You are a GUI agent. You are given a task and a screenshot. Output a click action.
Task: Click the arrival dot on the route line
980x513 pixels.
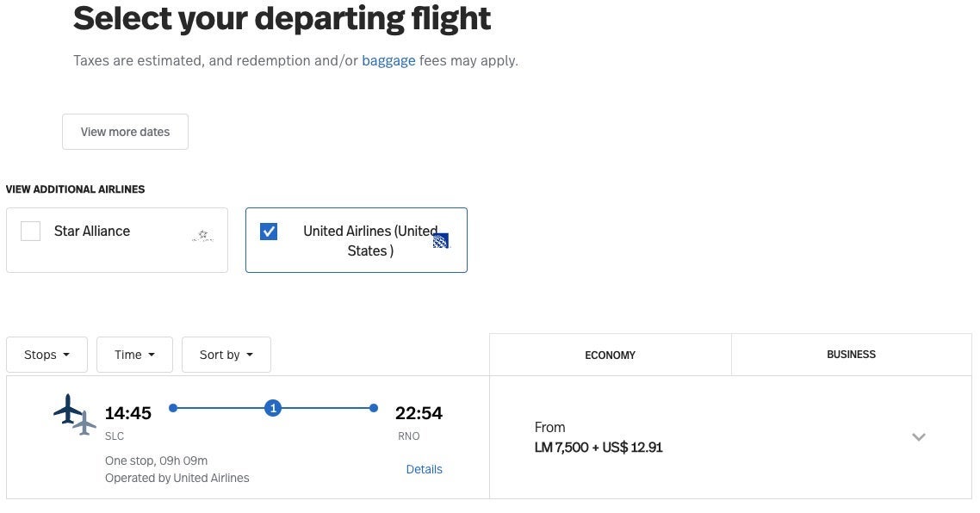pyautogui.click(x=373, y=408)
